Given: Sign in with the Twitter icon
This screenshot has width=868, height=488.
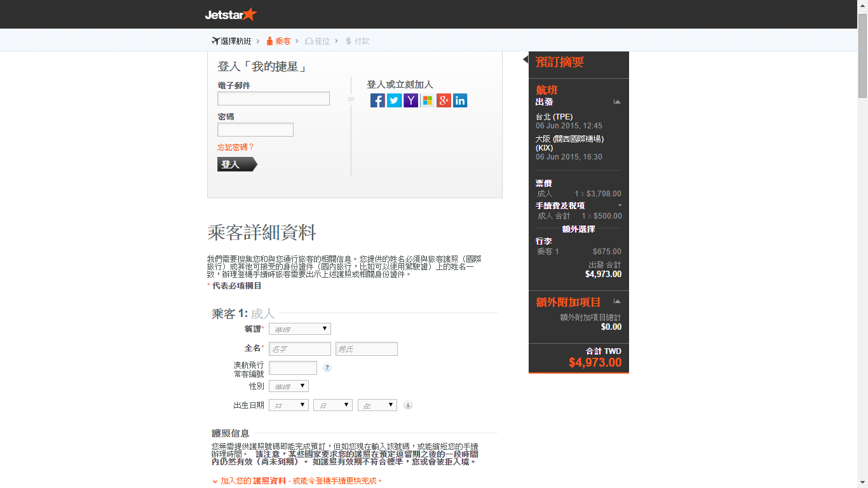Looking at the screenshot, I should (x=394, y=100).
